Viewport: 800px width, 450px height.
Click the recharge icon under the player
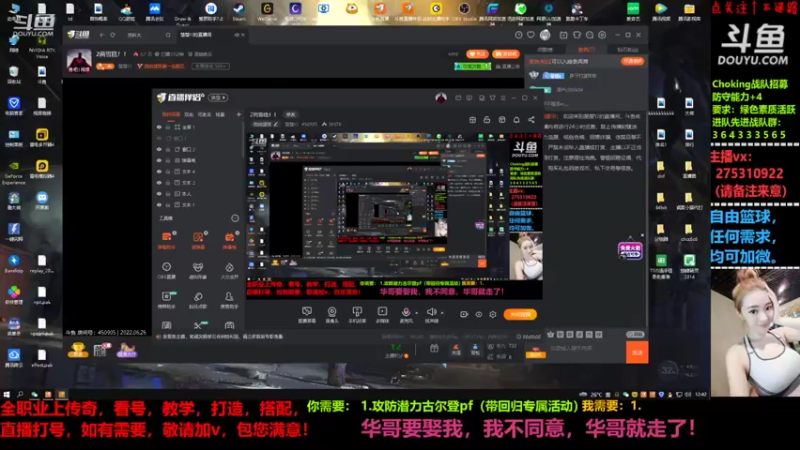coord(456,349)
